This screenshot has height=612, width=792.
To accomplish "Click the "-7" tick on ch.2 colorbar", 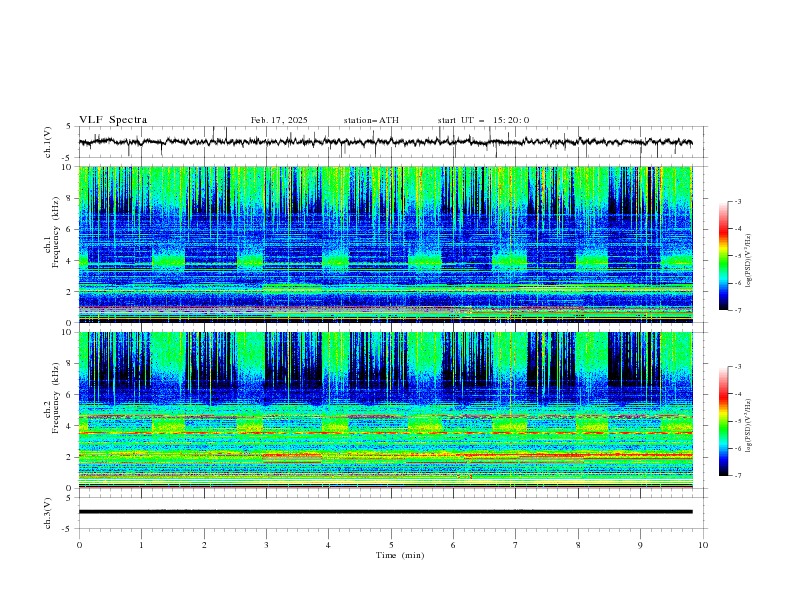I will tap(737, 476).
